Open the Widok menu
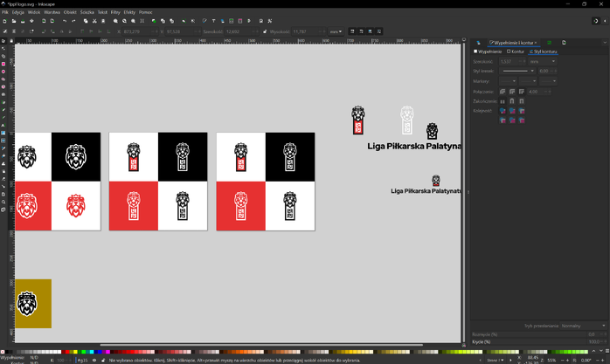The image size is (610, 364). [x=34, y=12]
